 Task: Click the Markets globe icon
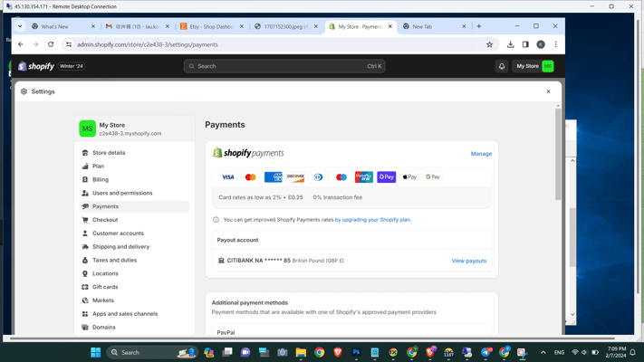coord(85,300)
